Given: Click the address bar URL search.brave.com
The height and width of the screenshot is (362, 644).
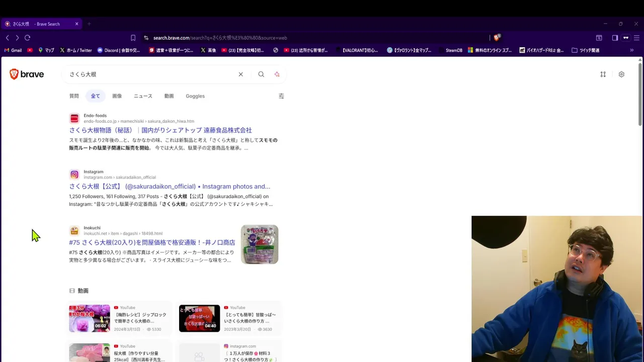Looking at the screenshot, I should (220, 38).
